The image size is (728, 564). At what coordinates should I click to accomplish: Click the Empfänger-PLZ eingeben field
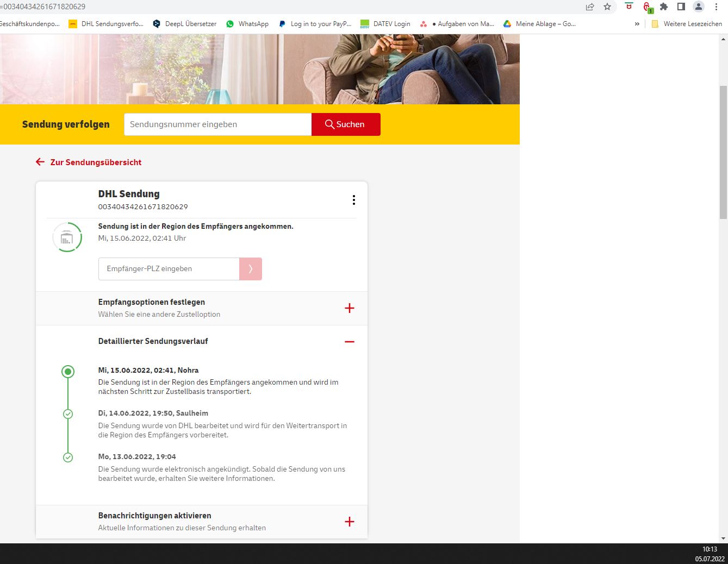[169, 269]
